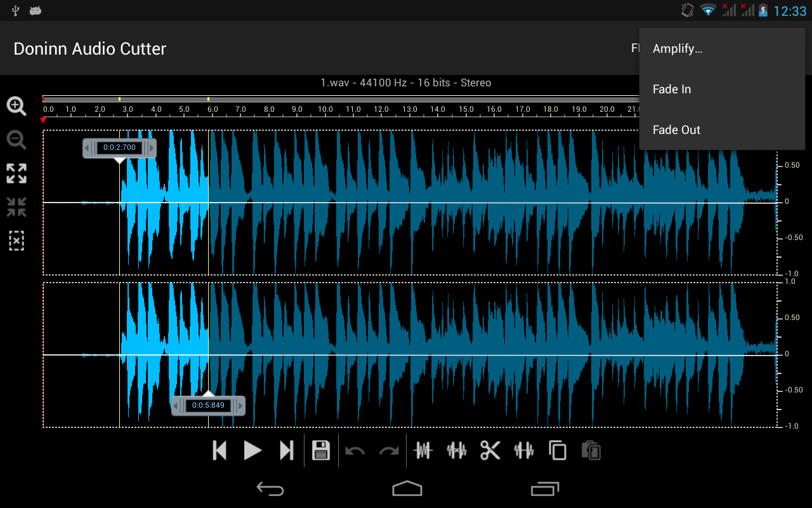Cut selection with the scissors icon

click(490, 451)
